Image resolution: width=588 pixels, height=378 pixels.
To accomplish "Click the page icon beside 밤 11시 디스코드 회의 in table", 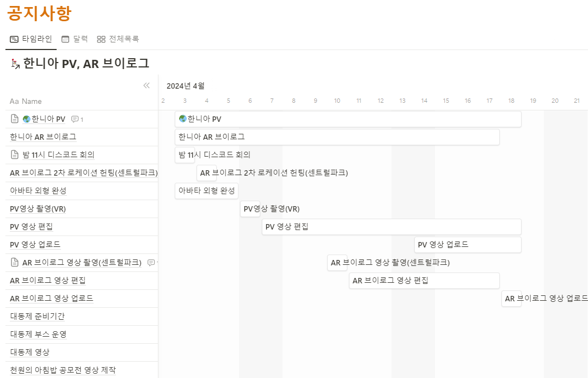I will 15,154.
